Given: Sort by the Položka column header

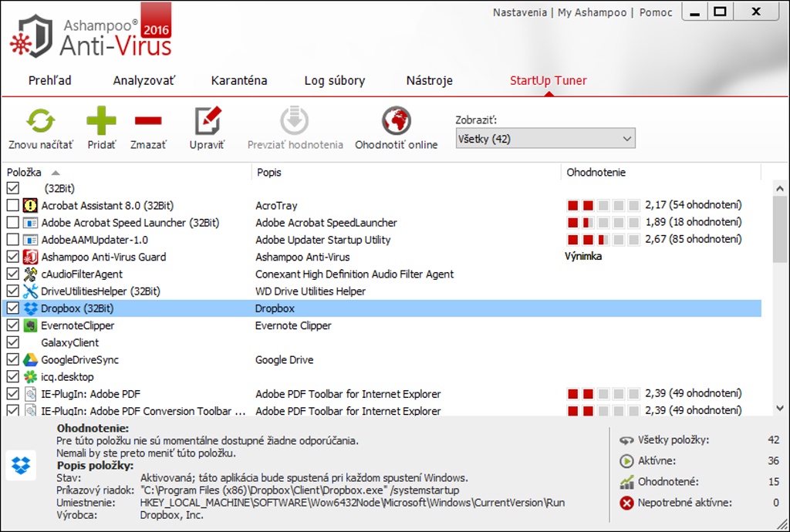Looking at the screenshot, I should (x=24, y=173).
